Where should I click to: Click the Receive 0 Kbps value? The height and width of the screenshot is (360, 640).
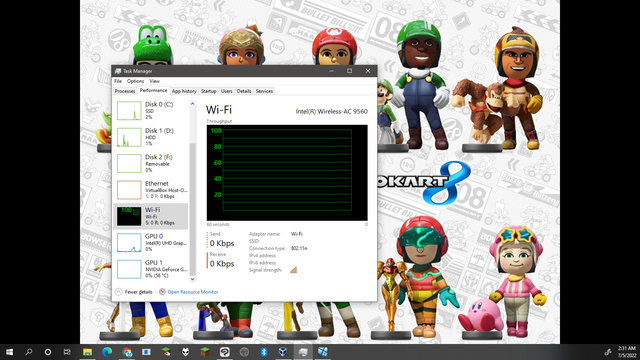click(x=222, y=264)
